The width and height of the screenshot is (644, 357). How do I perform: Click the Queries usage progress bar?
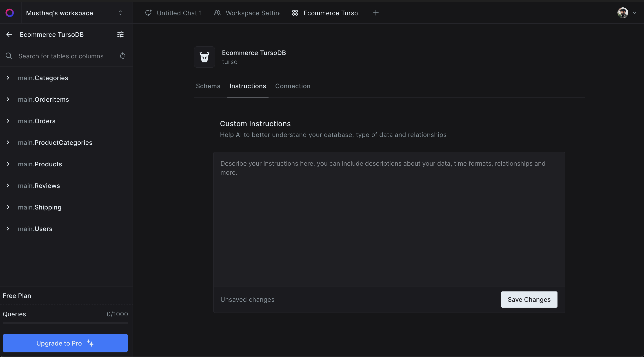[x=65, y=323]
